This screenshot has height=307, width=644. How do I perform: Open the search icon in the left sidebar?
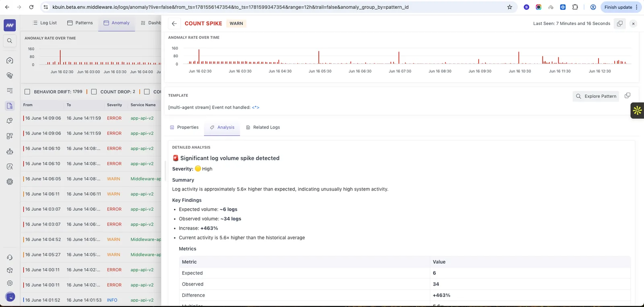tap(10, 41)
